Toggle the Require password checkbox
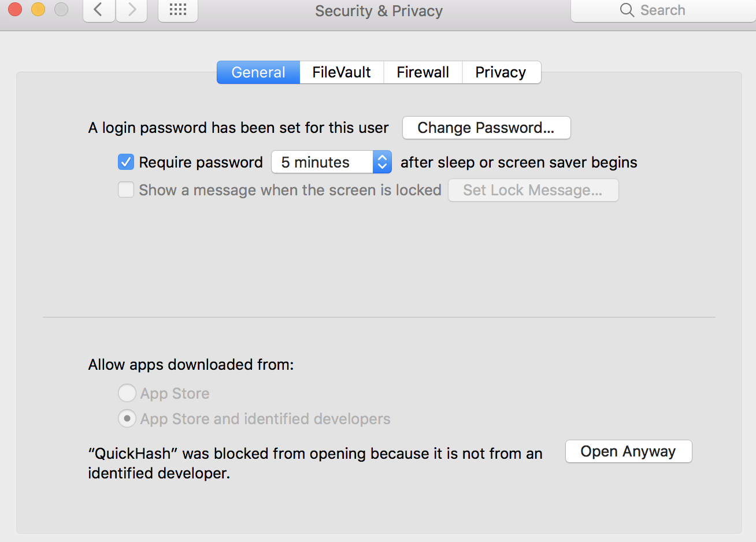Image resolution: width=756 pixels, height=542 pixels. click(126, 162)
